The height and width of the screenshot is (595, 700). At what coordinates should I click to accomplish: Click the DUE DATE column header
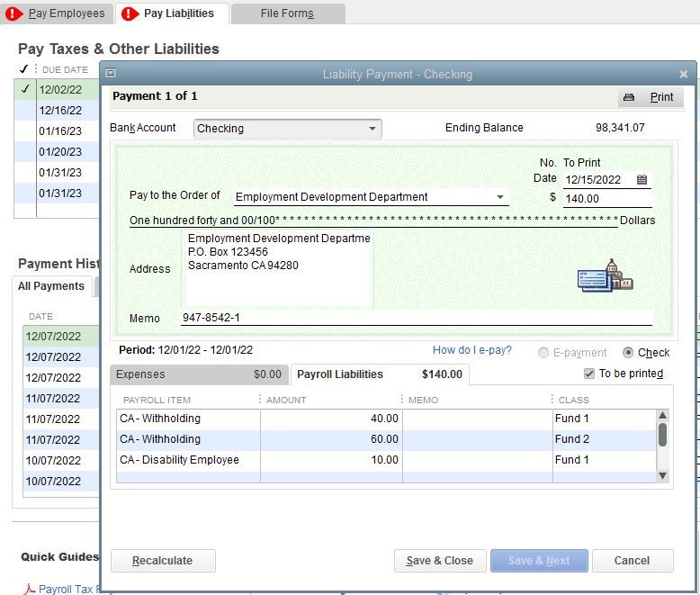tap(65, 69)
